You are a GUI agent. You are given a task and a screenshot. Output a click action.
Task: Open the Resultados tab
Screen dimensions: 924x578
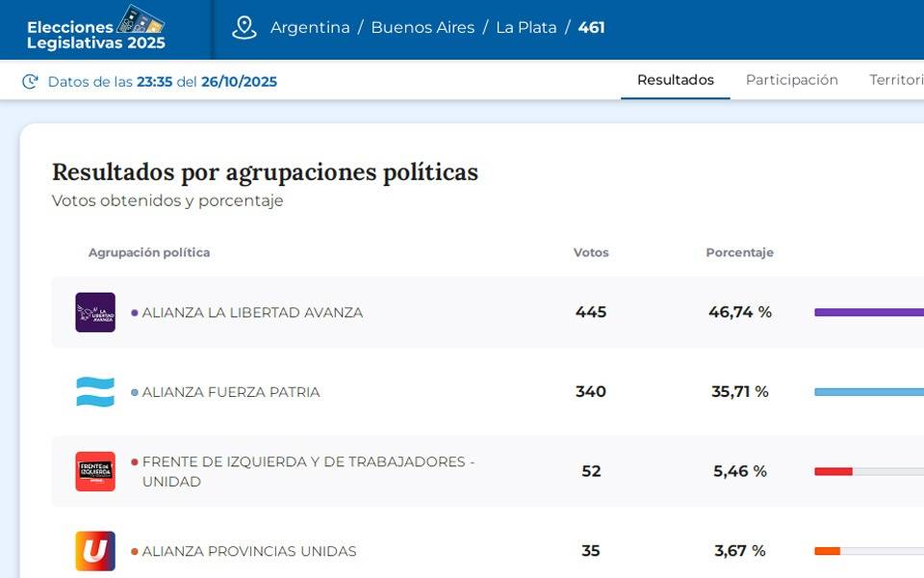pyautogui.click(x=675, y=80)
